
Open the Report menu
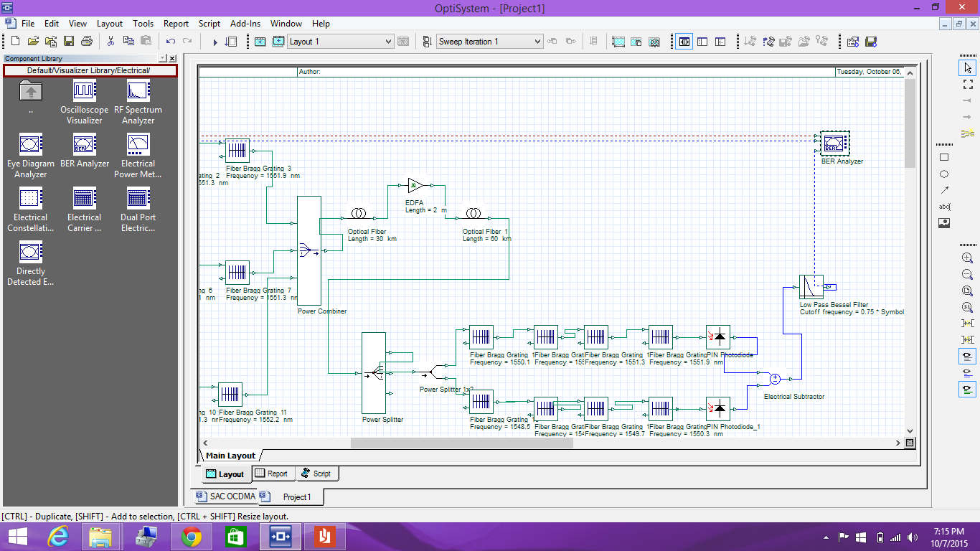[176, 24]
